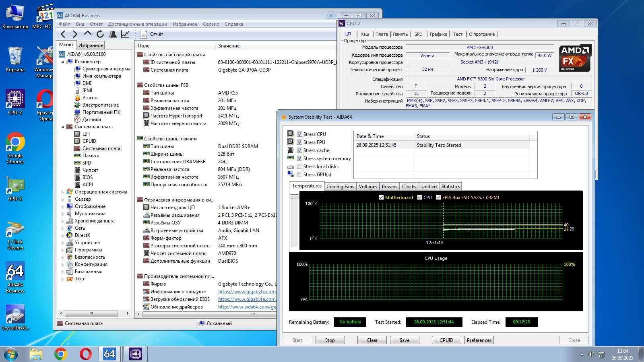This screenshot has height=362, width=644.
Task: Click the CPU-Z taskbar button
Action: (135, 354)
